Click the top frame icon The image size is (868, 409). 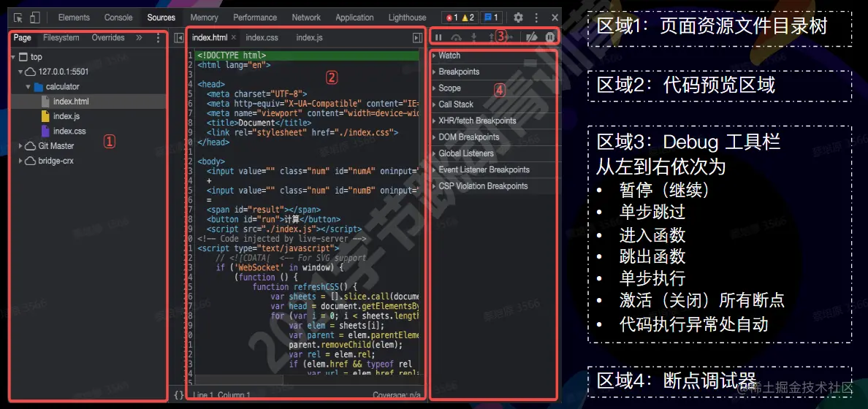pyautogui.click(x=23, y=57)
